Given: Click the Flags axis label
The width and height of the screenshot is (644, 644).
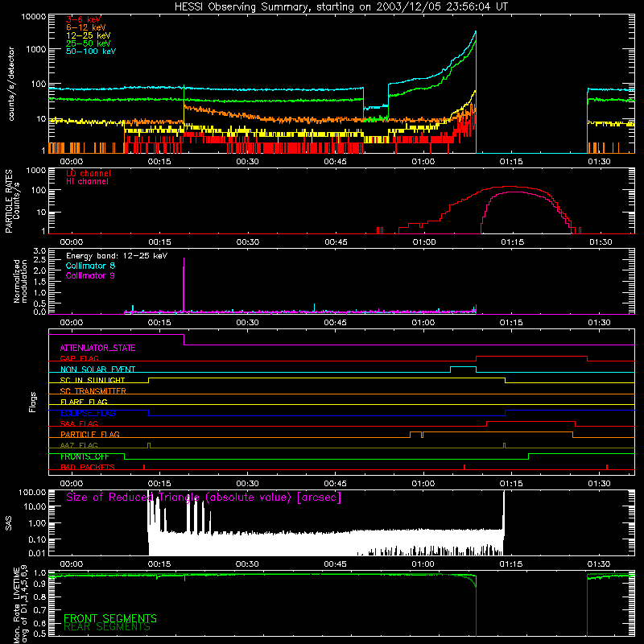Looking at the screenshot, I should tap(33, 402).
